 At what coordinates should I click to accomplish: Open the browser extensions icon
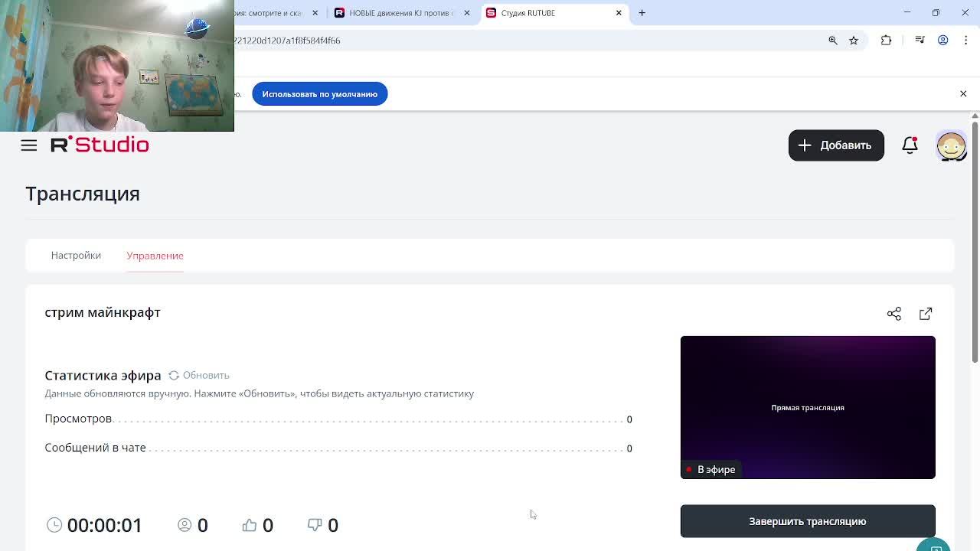(886, 41)
